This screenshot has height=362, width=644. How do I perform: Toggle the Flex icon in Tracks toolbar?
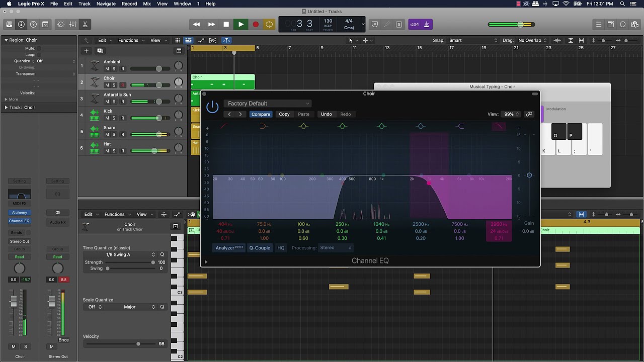213,40
